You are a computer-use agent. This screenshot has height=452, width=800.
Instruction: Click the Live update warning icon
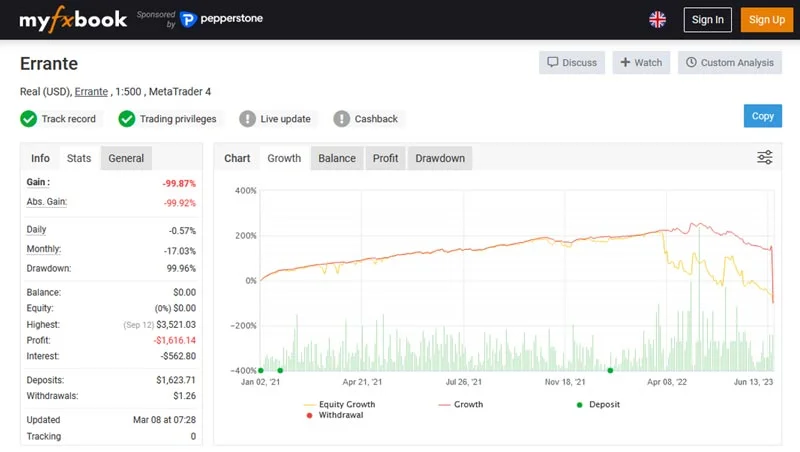tap(247, 119)
